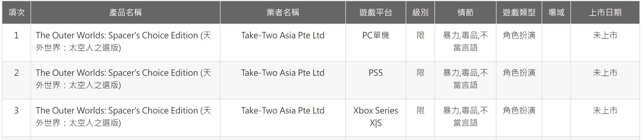Open The Outer Worlds product name in row 2

(x=124, y=79)
